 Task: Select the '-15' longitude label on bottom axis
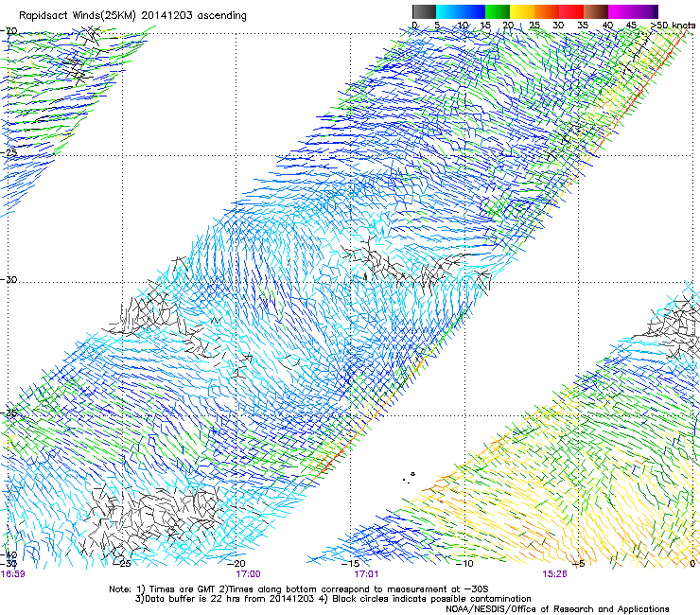click(351, 564)
